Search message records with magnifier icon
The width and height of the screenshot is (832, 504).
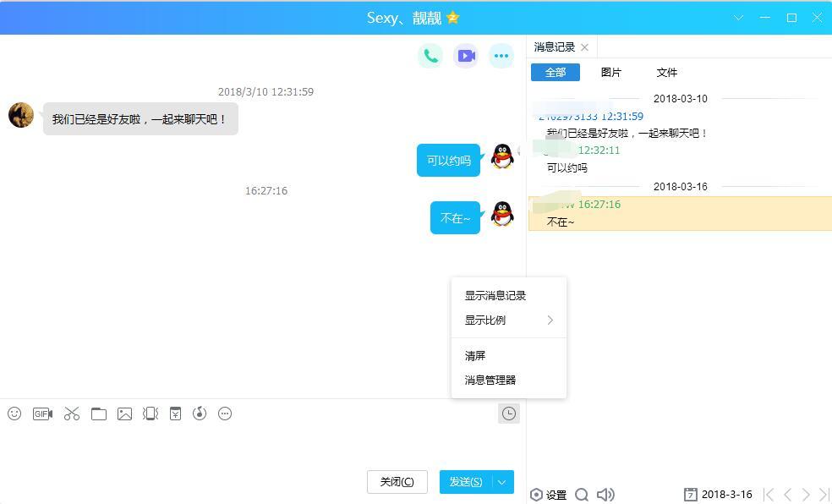[582, 495]
